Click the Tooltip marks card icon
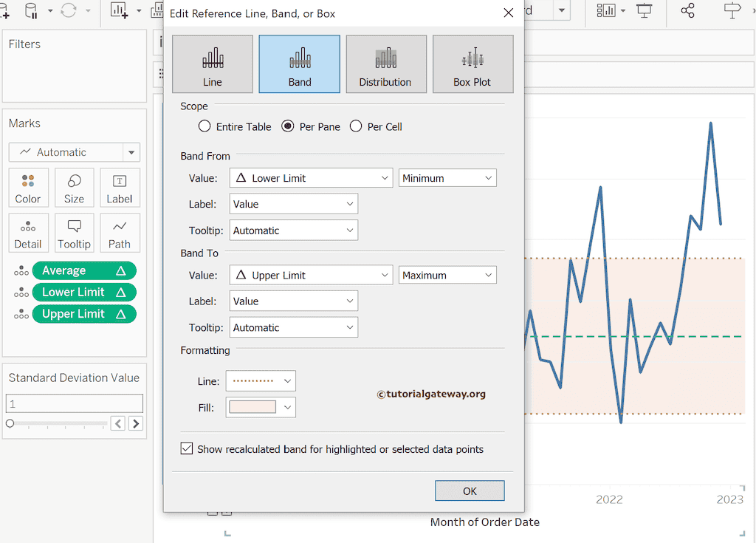 74,233
